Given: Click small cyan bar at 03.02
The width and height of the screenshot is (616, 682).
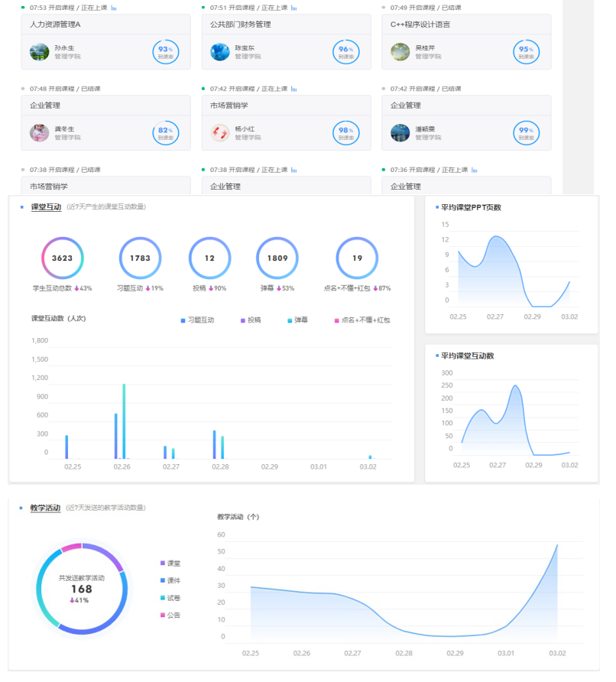Looking at the screenshot, I should pyautogui.click(x=370, y=457).
